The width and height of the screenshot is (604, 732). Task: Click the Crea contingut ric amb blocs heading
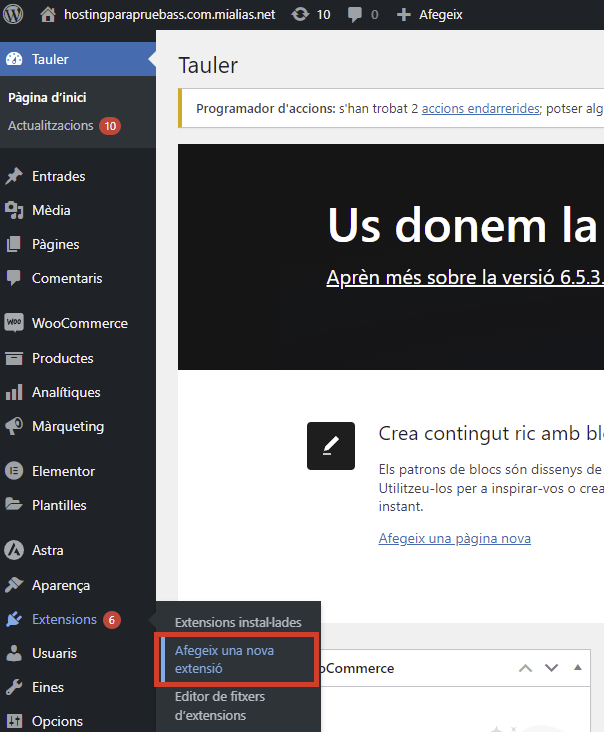[491, 434]
